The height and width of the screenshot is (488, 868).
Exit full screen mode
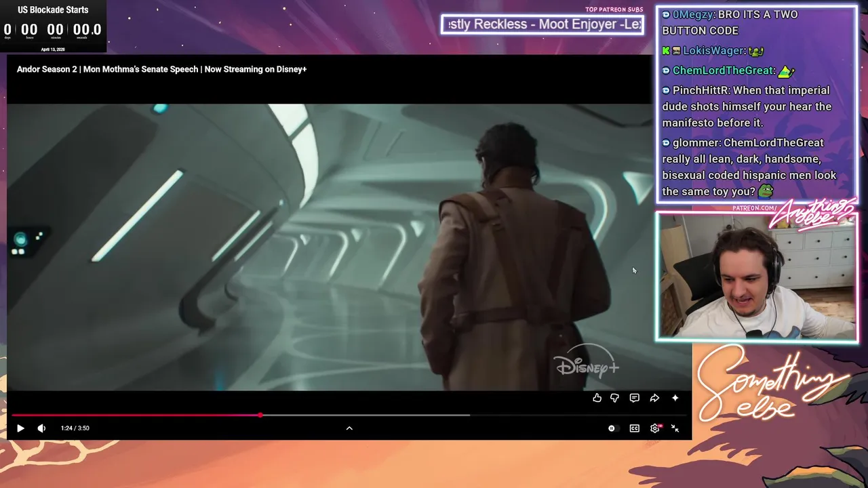pos(675,428)
